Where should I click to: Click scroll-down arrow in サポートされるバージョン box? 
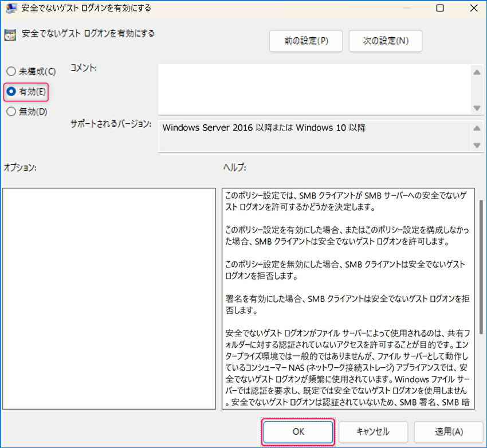[x=476, y=146]
